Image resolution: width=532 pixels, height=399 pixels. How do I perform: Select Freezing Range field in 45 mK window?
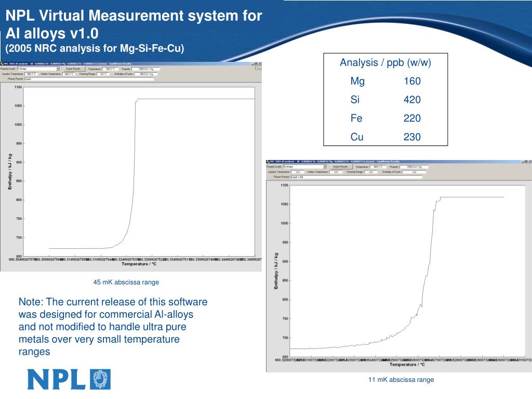103,74
